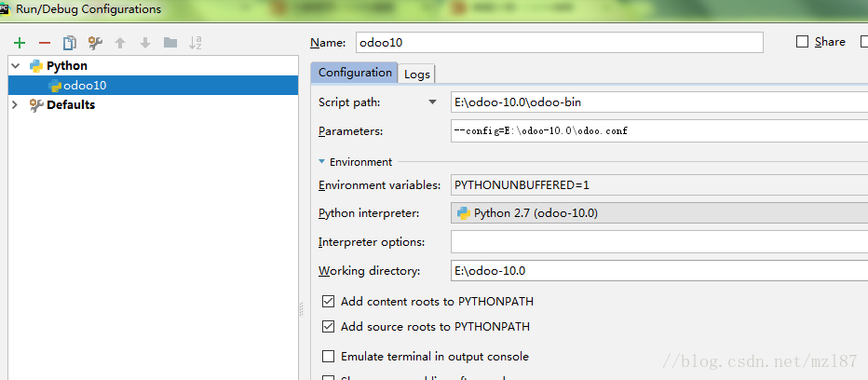This screenshot has width=868, height=380.
Task: Switch to the Configuration tab
Action: 354,73
